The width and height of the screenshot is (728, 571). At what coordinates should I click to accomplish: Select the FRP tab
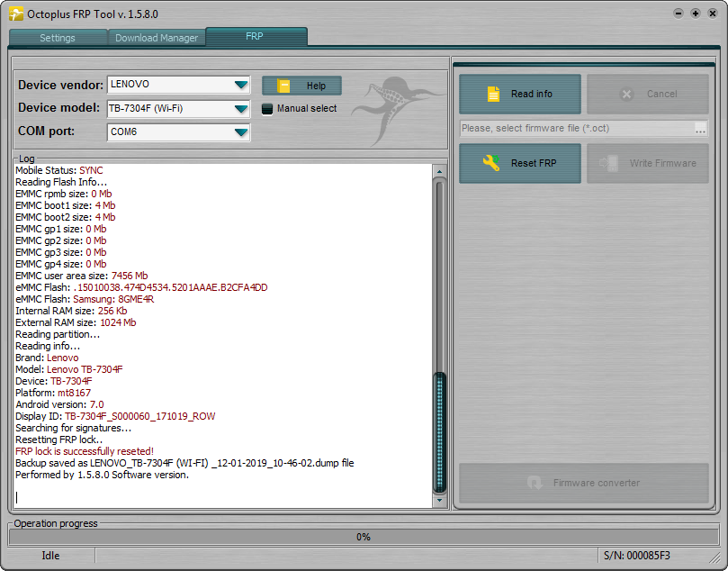(256, 36)
